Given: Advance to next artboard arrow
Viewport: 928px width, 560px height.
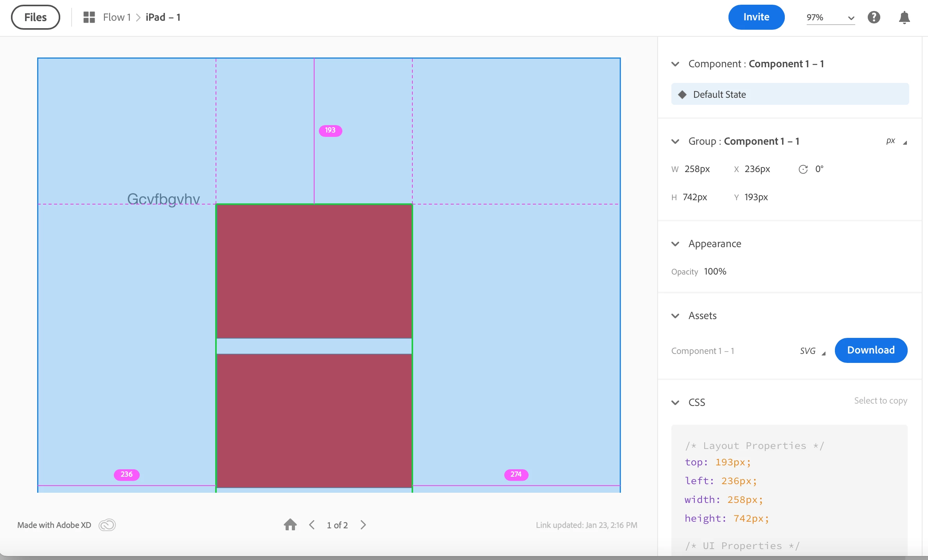Looking at the screenshot, I should 363,525.
